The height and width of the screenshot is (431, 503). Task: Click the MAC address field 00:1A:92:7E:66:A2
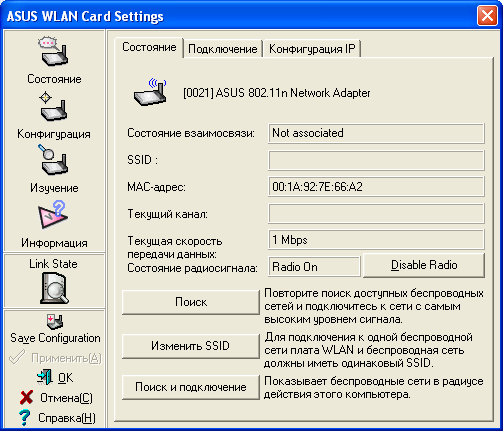click(x=376, y=187)
